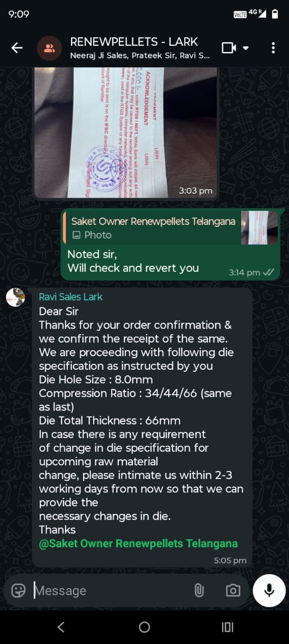This screenshot has height=644, width=289.
Task: Open the quoted reply photo thumbnail
Action: [x=259, y=228]
